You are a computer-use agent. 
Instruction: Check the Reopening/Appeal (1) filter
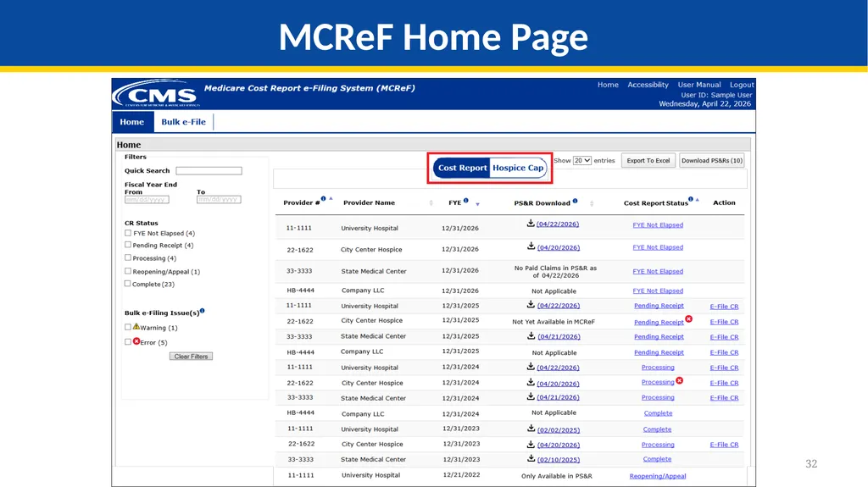tap(128, 271)
